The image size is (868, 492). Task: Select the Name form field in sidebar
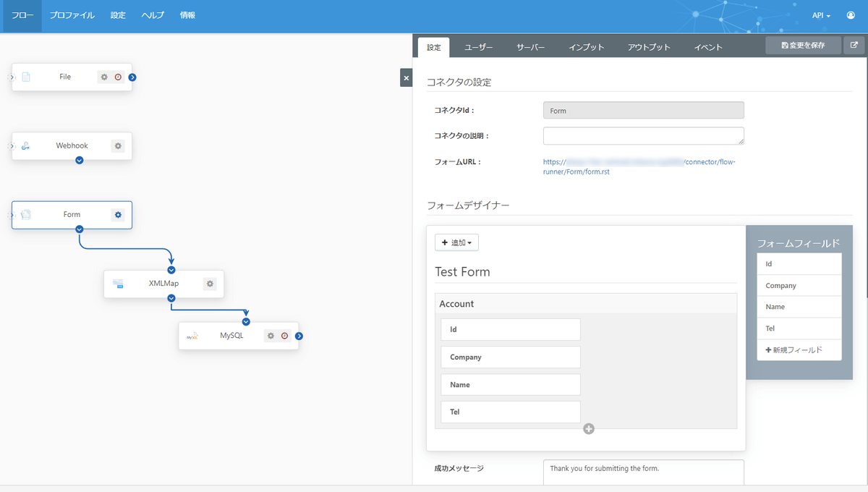[799, 307]
